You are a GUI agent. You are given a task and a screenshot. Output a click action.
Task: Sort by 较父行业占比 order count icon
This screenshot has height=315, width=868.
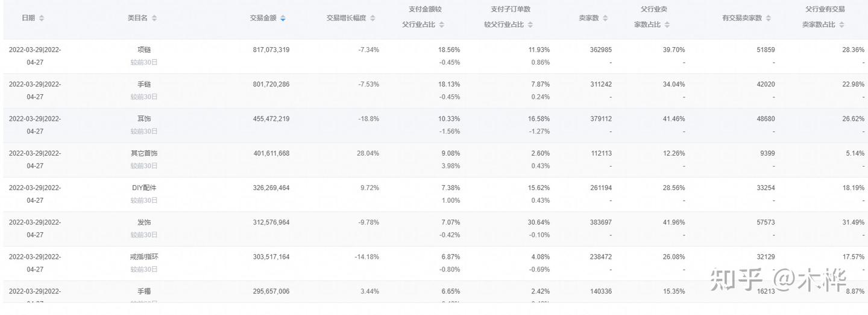[x=530, y=25]
